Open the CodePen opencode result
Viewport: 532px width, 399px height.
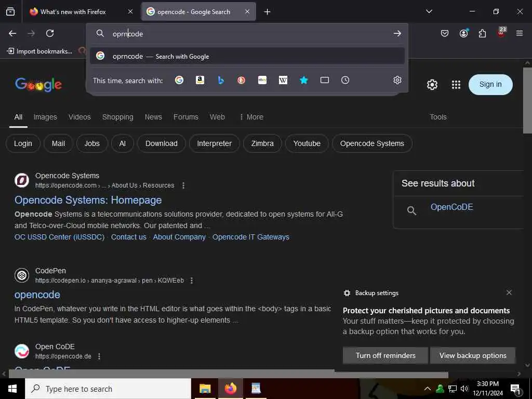[37, 295]
